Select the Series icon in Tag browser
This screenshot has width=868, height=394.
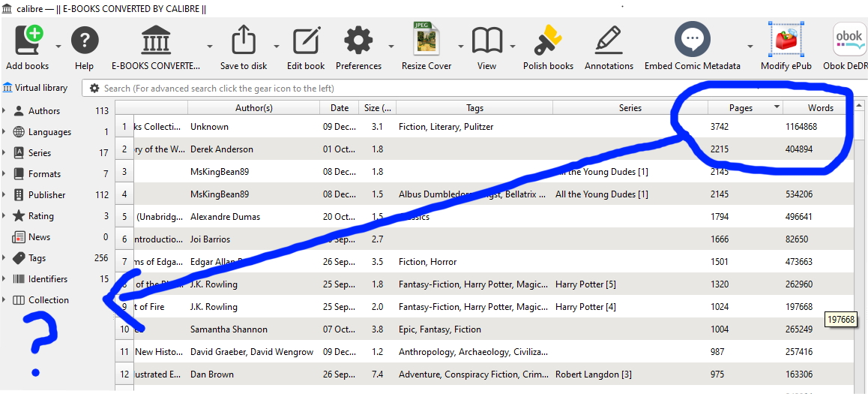click(19, 152)
